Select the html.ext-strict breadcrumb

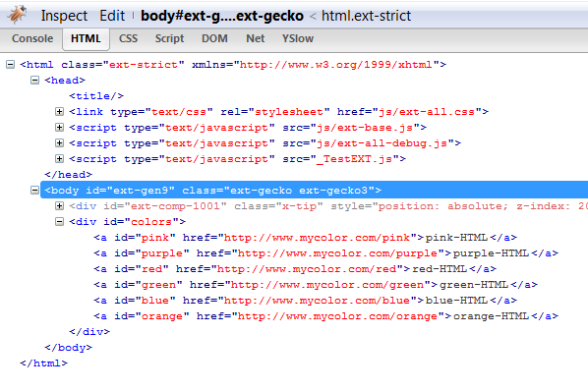pyautogui.click(x=366, y=16)
